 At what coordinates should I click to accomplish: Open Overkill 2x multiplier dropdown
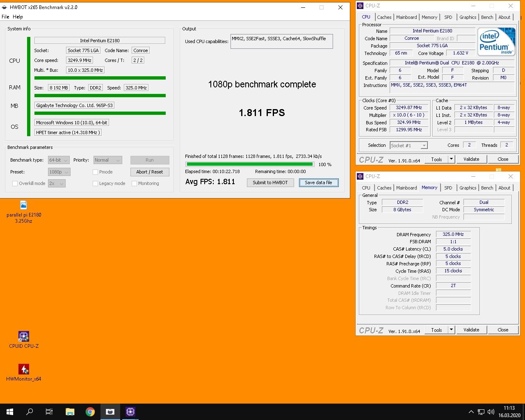[57, 183]
